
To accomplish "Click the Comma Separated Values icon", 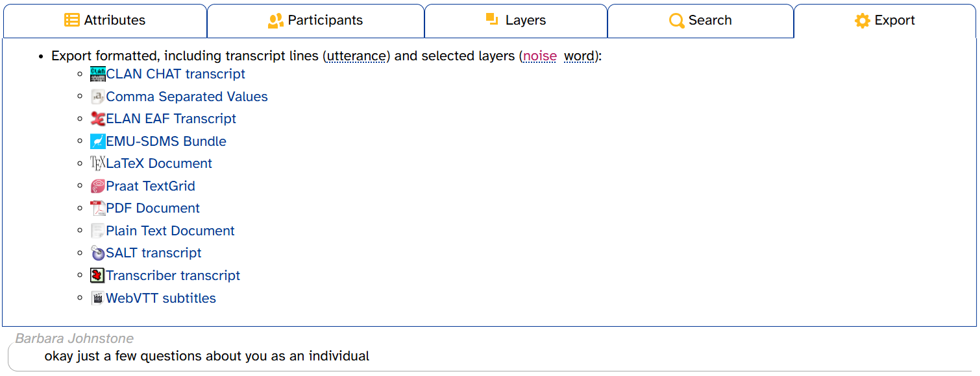I will [x=98, y=97].
